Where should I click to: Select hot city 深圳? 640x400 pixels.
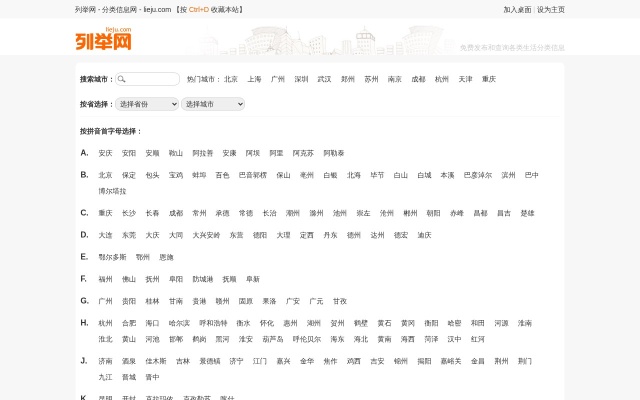(301, 79)
